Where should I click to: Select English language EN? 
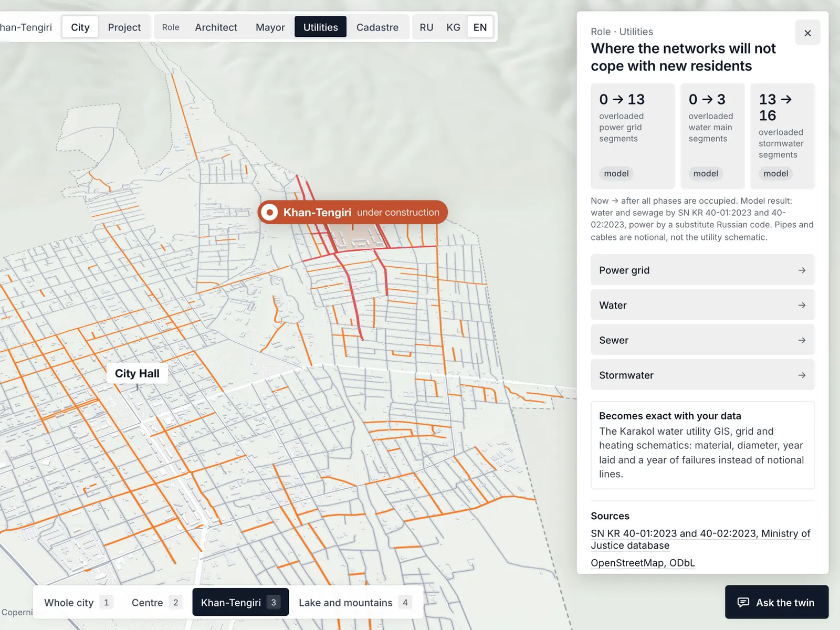[x=480, y=27]
